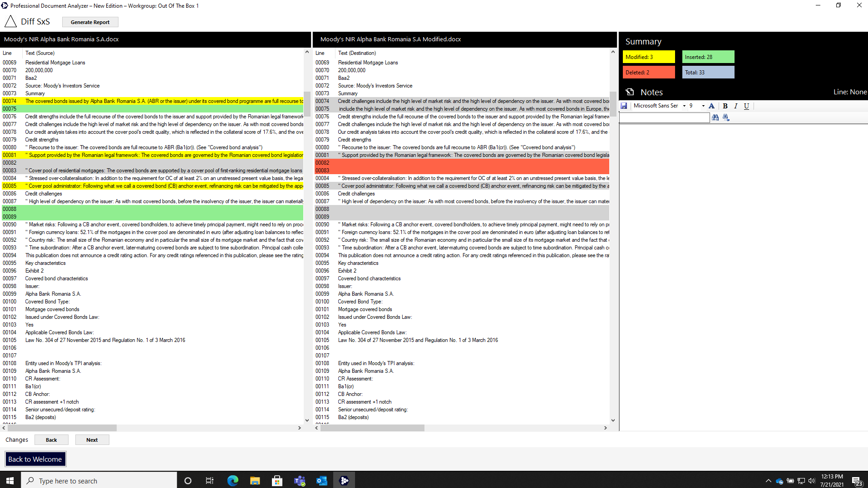
Task: Show hidden icons in the system tray
Action: pyautogui.click(x=768, y=480)
